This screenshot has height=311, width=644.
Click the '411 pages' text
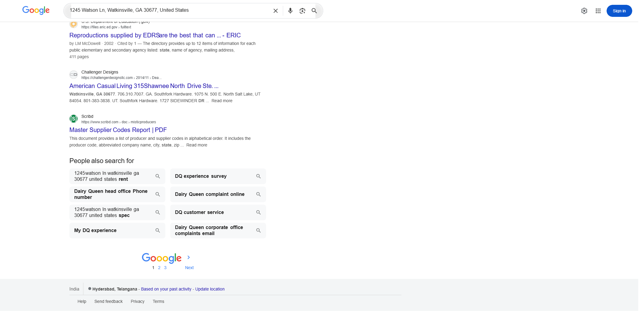(79, 57)
